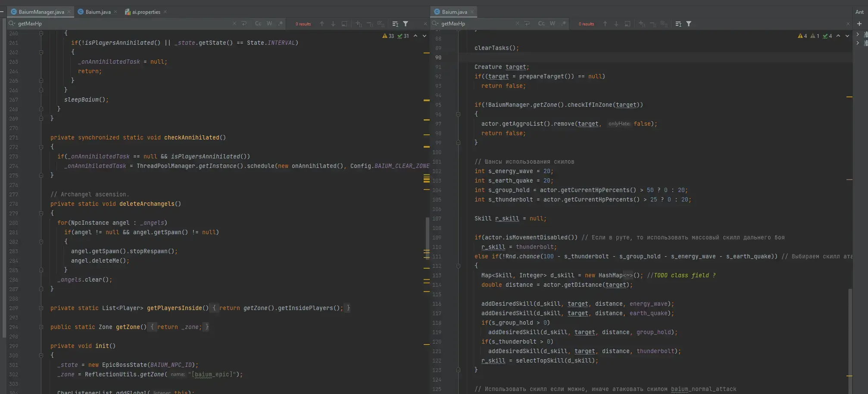
Task: Go to next occurrence in right search bar
Action: 616,24
